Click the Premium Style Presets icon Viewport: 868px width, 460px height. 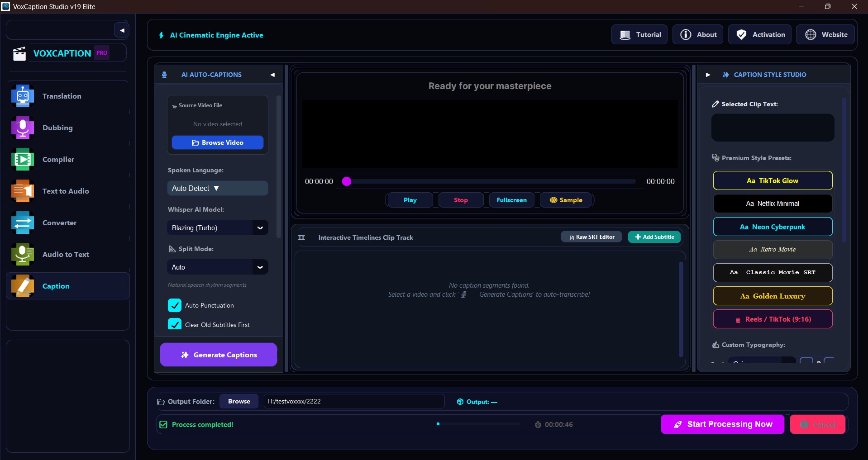click(715, 158)
